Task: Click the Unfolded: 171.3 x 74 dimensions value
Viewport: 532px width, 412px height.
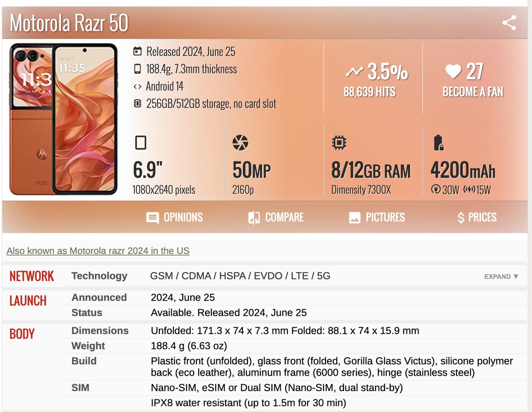Action: [285, 331]
